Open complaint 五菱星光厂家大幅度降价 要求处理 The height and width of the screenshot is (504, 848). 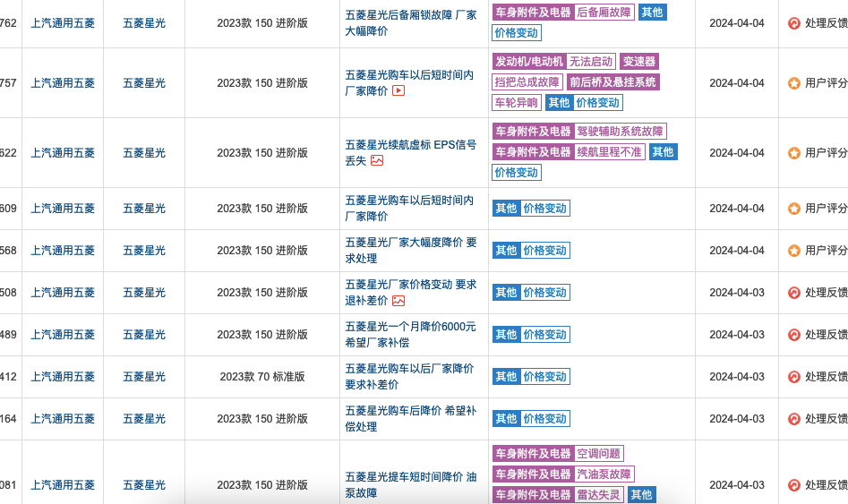click(411, 251)
